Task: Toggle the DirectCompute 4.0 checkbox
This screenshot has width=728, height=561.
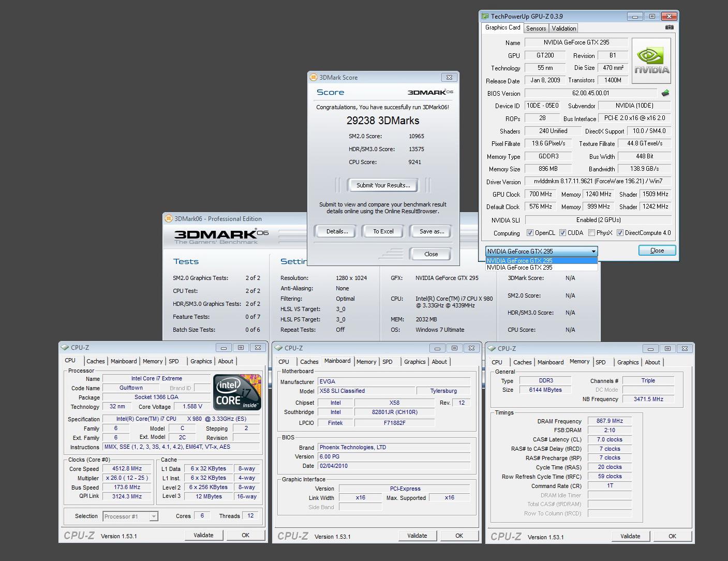Action: [x=620, y=233]
